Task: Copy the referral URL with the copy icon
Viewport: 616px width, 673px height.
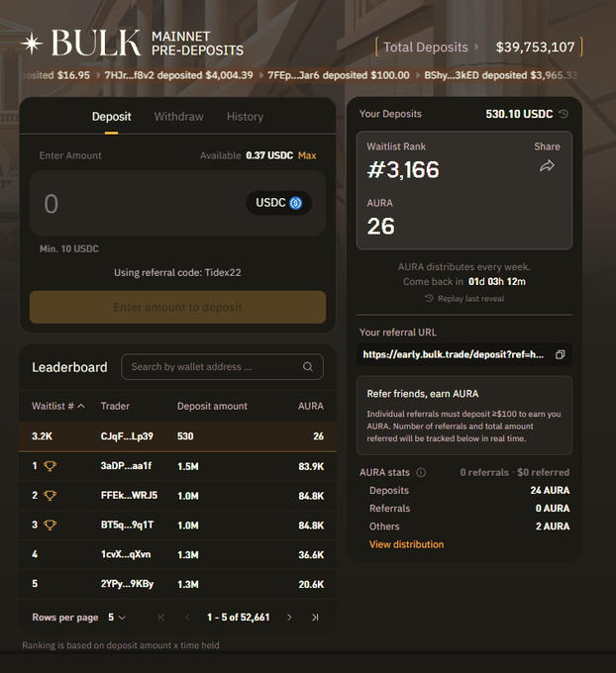Action: click(x=560, y=354)
